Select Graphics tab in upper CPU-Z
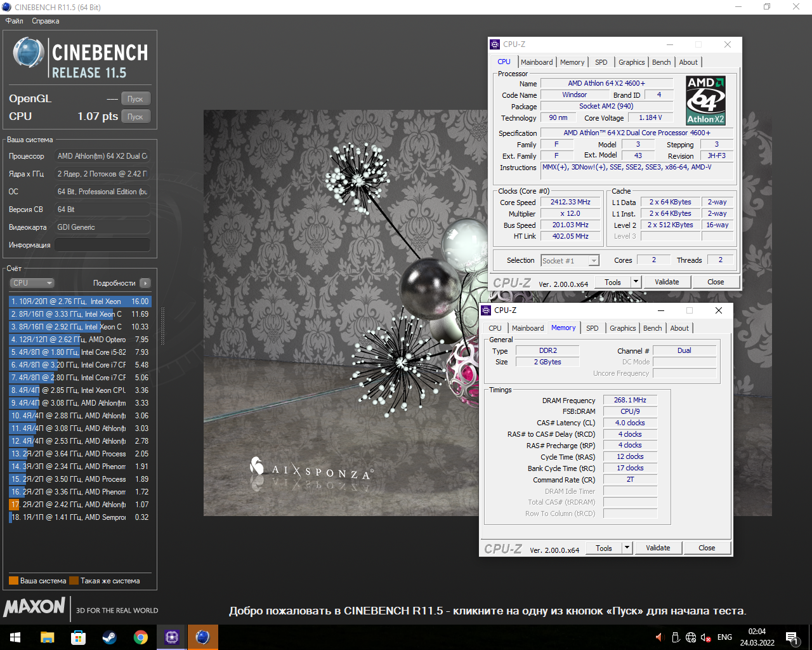 632,62
